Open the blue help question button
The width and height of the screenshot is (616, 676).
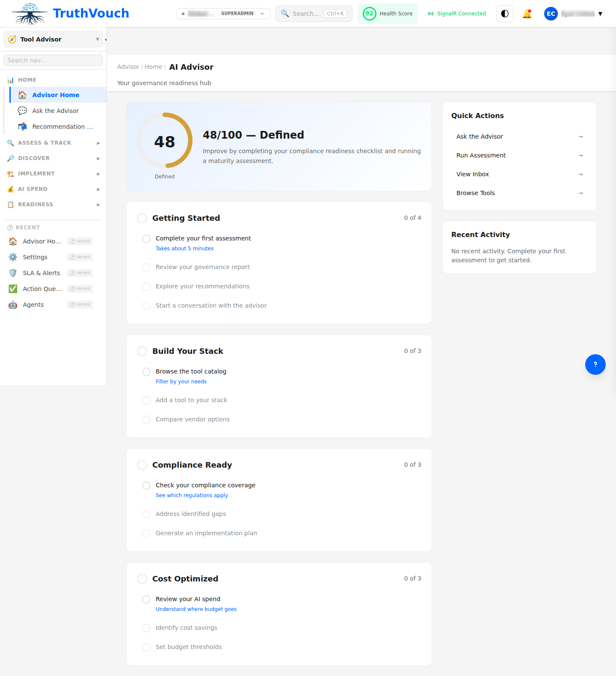(x=595, y=365)
